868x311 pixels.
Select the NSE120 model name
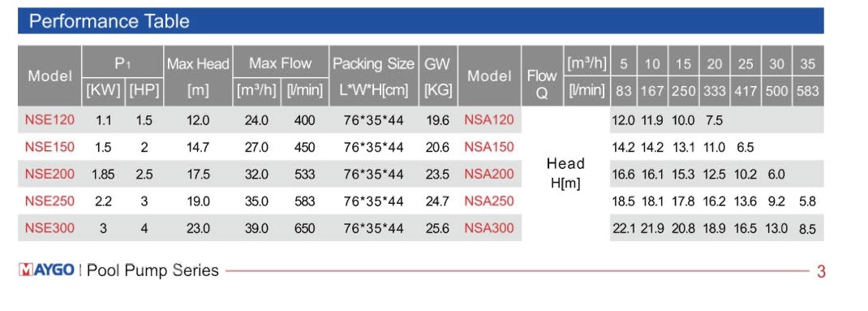click(49, 119)
